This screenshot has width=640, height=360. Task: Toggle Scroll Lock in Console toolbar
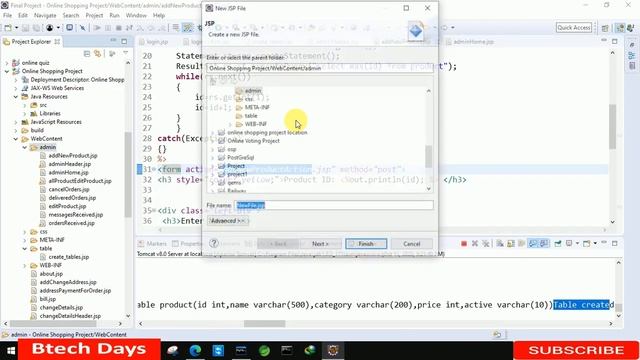pyautogui.click(x=511, y=244)
